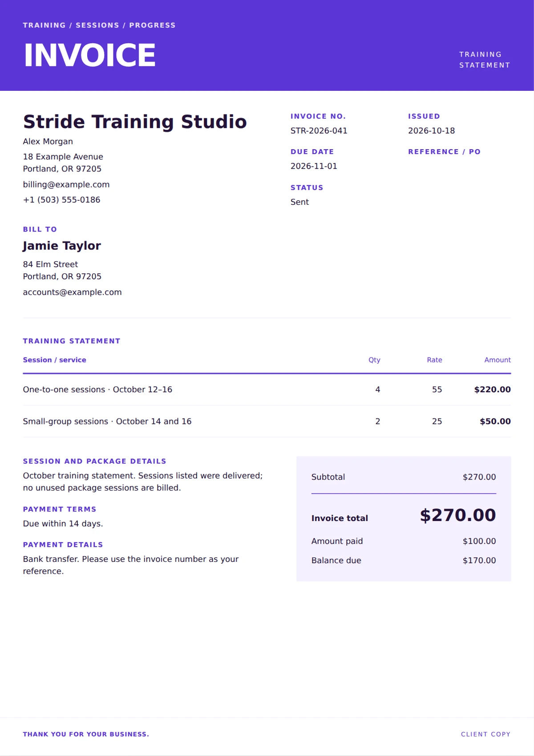Click the Qty column header
The height and width of the screenshot is (756, 534).
[374, 360]
